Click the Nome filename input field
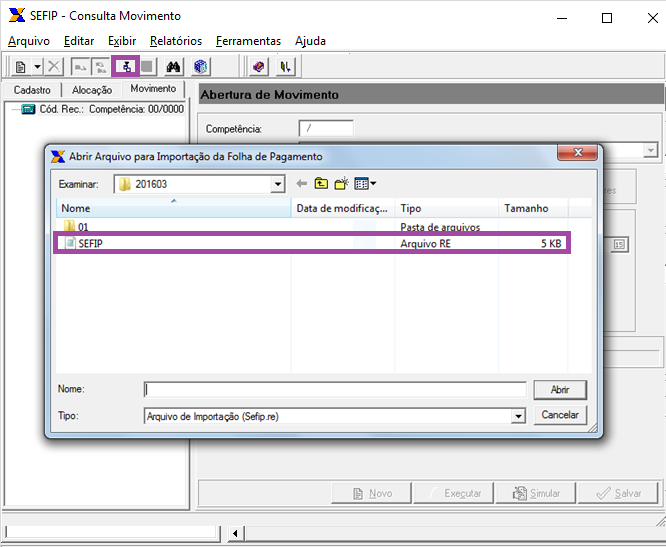 coord(335,389)
